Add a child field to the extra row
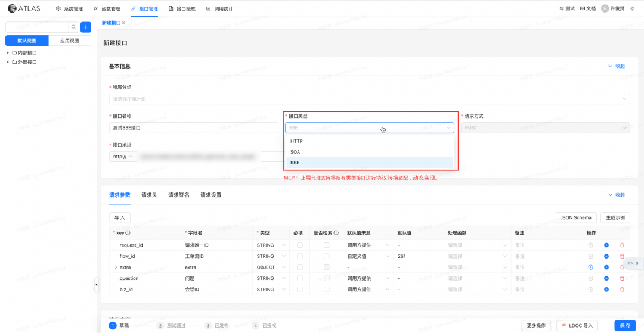Viewport: 644px width, 333px height. point(590,267)
